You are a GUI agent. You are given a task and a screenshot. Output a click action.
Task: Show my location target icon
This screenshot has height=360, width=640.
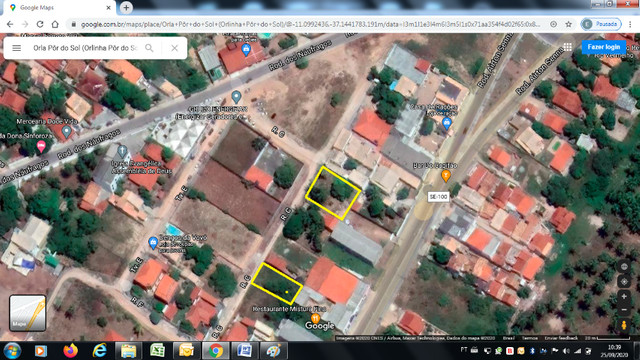click(x=624, y=282)
